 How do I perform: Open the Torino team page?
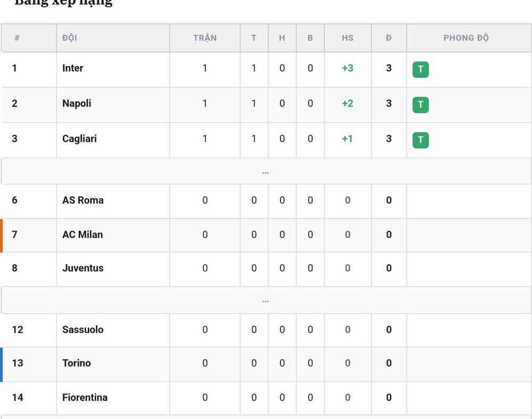[76, 363]
